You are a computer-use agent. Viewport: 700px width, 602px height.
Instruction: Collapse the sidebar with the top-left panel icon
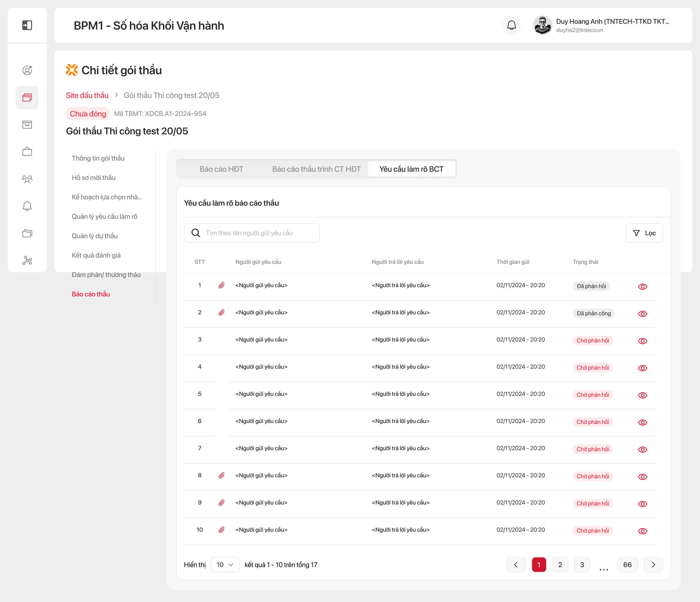[x=27, y=25]
